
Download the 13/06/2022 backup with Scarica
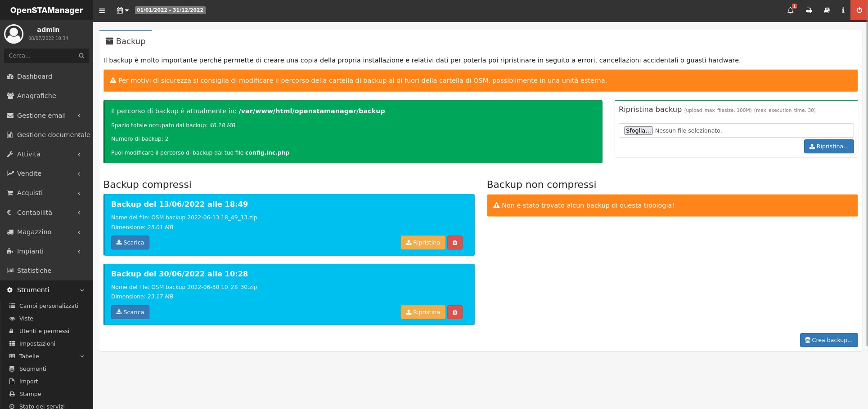coord(130,243)
